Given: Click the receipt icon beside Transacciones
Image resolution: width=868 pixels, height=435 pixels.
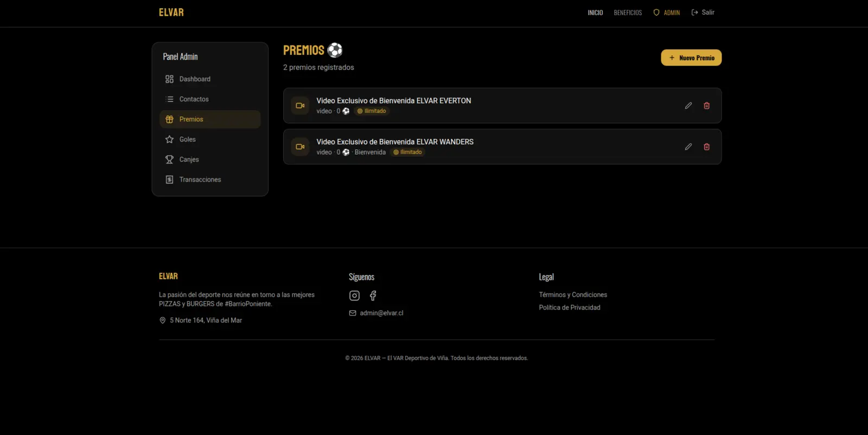Looking at the screenshot, I should [x=169, y=180].
